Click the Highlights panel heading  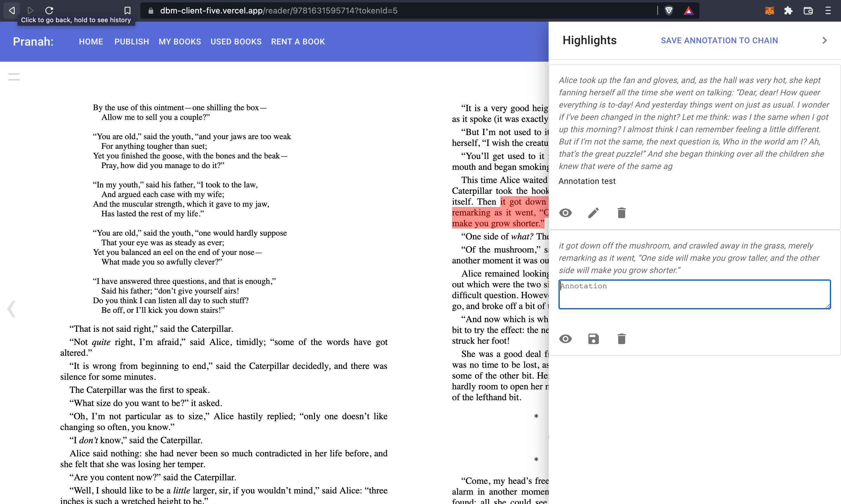pos(589,40)
